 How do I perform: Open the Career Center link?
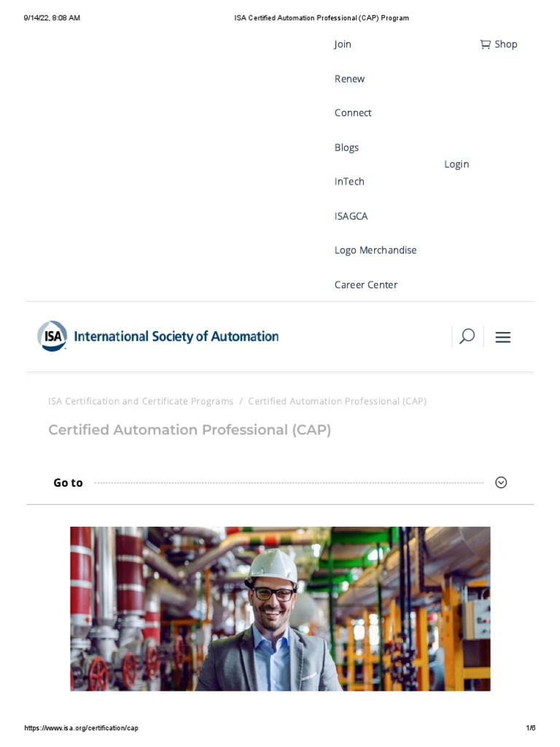[x=366, y=285]
